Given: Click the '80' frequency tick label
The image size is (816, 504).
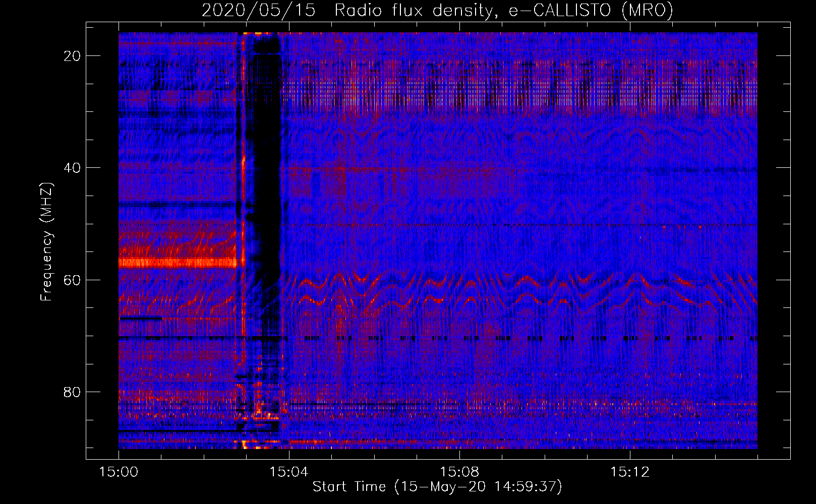Looking at the screenshot, I should pos(72,392).
